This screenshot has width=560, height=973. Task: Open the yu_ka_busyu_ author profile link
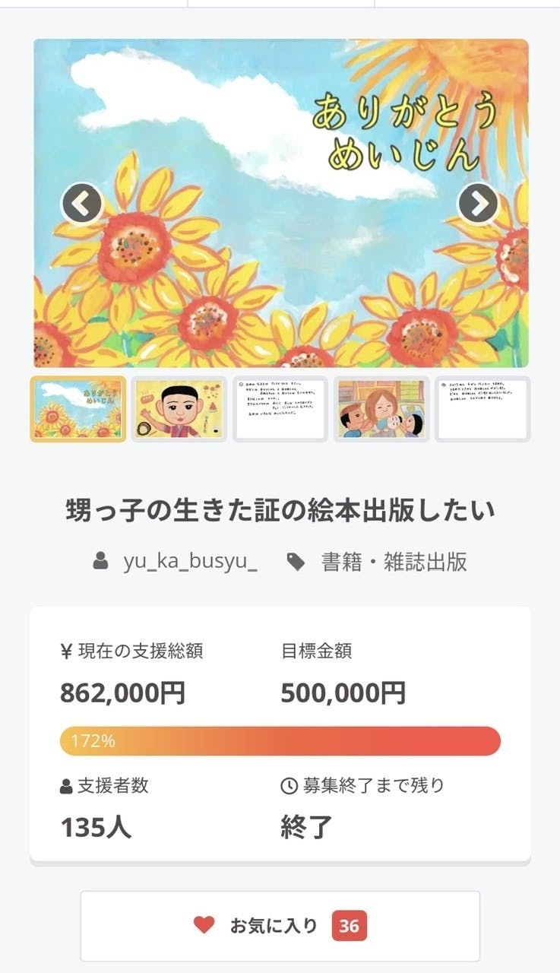(x=190, y=562)
